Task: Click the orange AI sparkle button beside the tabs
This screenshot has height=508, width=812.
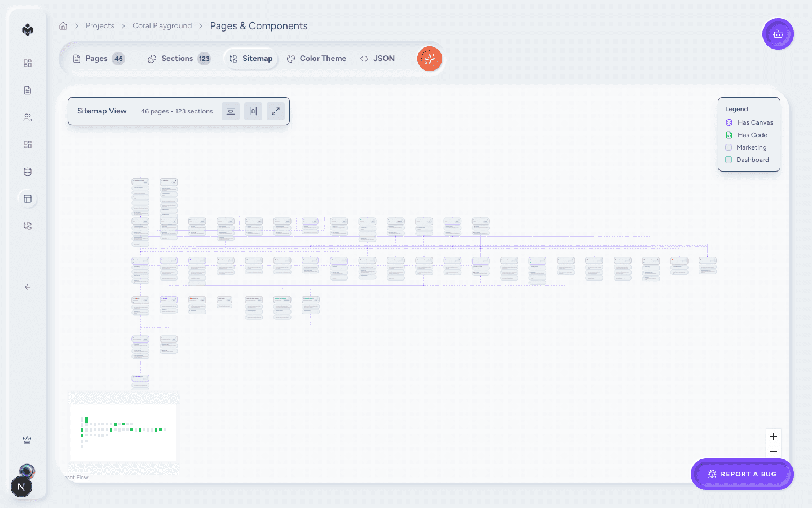Action: [430, 59]
